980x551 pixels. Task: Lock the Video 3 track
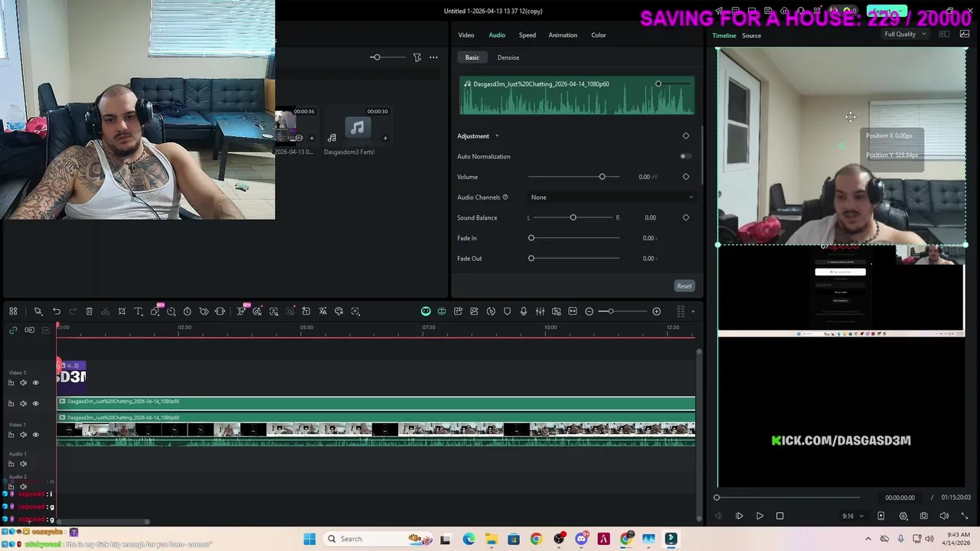coord(11,383)
